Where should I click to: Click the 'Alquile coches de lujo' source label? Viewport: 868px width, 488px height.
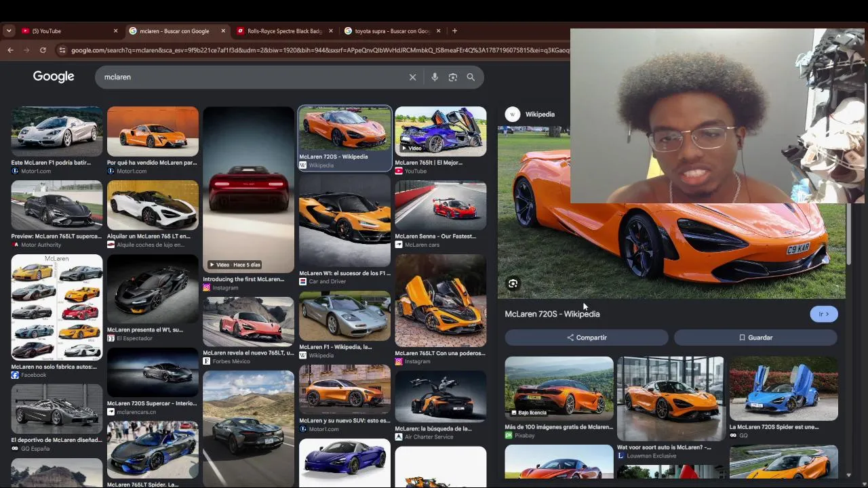click(x=150, y=245)
